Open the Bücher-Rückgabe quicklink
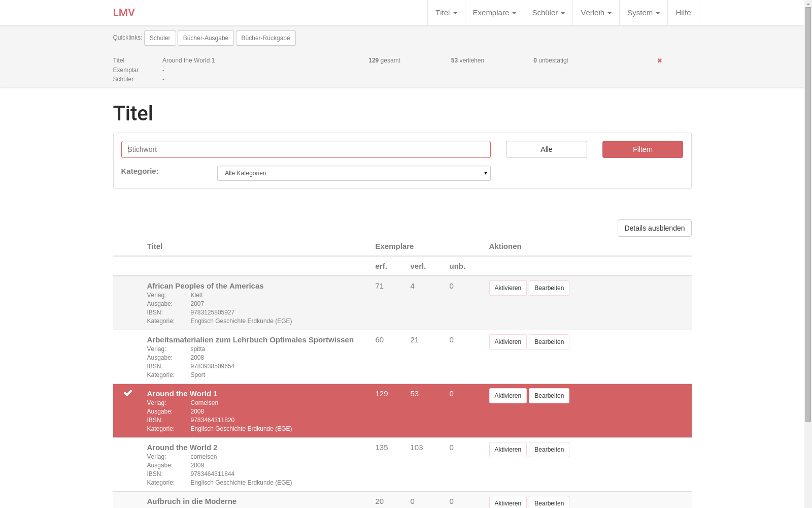This screenshot has width=812, height=508. point(265,38)
